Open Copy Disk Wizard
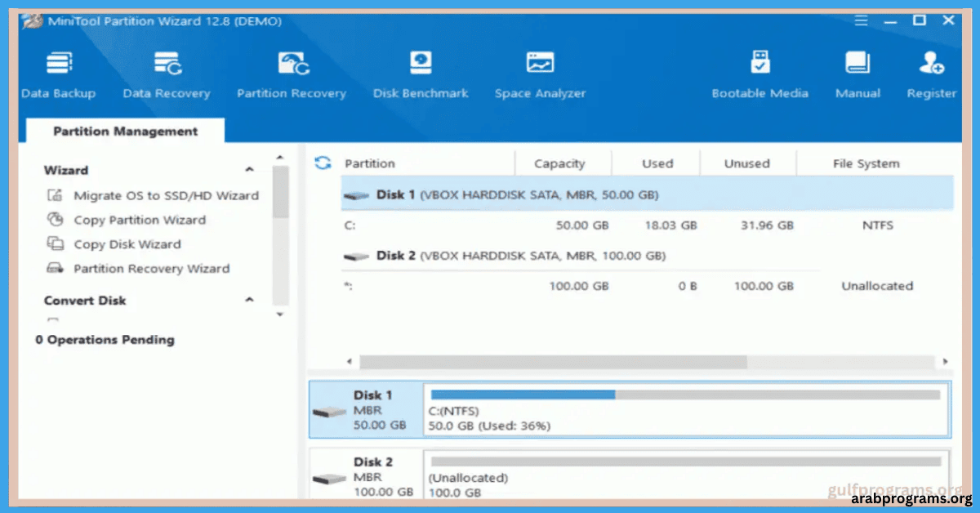 click(x=127, y=244)
